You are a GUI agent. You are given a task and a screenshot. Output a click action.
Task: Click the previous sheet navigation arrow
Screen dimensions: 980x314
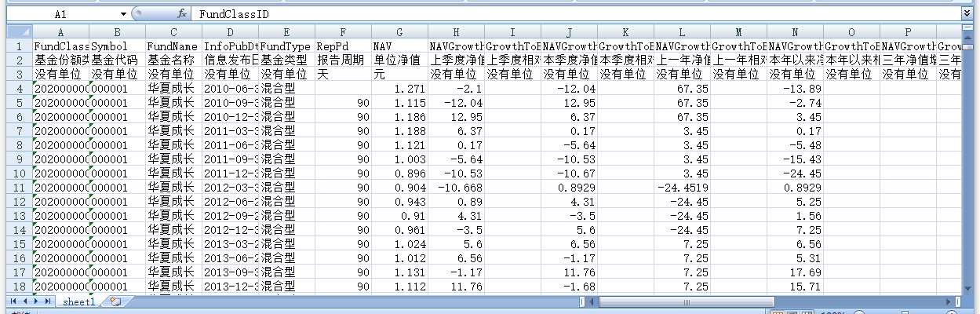pyautogui.click(x=24, y=301)
